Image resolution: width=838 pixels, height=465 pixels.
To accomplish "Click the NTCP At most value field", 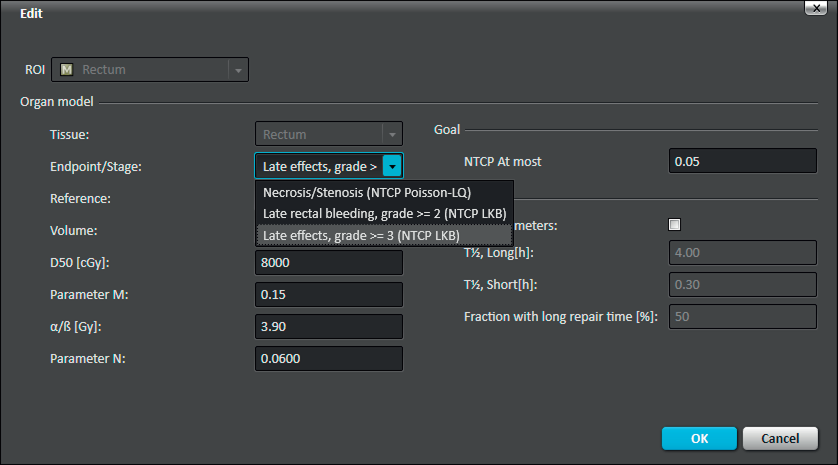I will click(x=743, y=161).
